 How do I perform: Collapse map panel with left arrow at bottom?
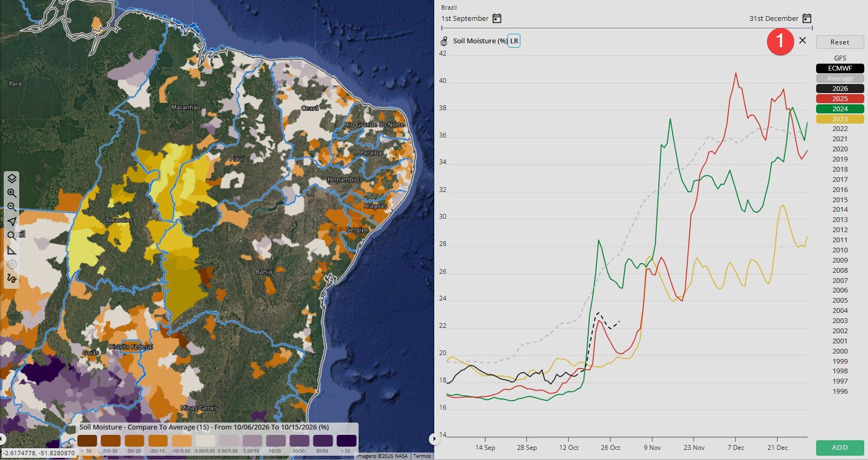pyautogui.click(x=2, y=439)
